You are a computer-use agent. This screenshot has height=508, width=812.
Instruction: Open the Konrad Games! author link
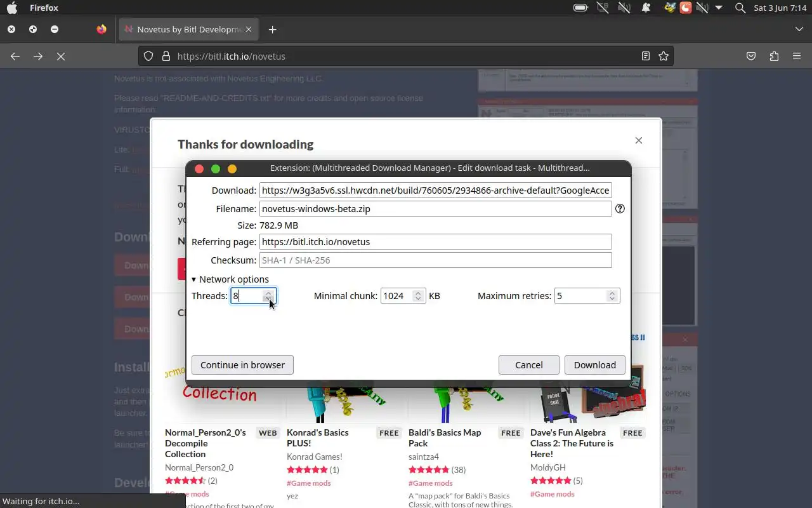click(x=315, y=457)
